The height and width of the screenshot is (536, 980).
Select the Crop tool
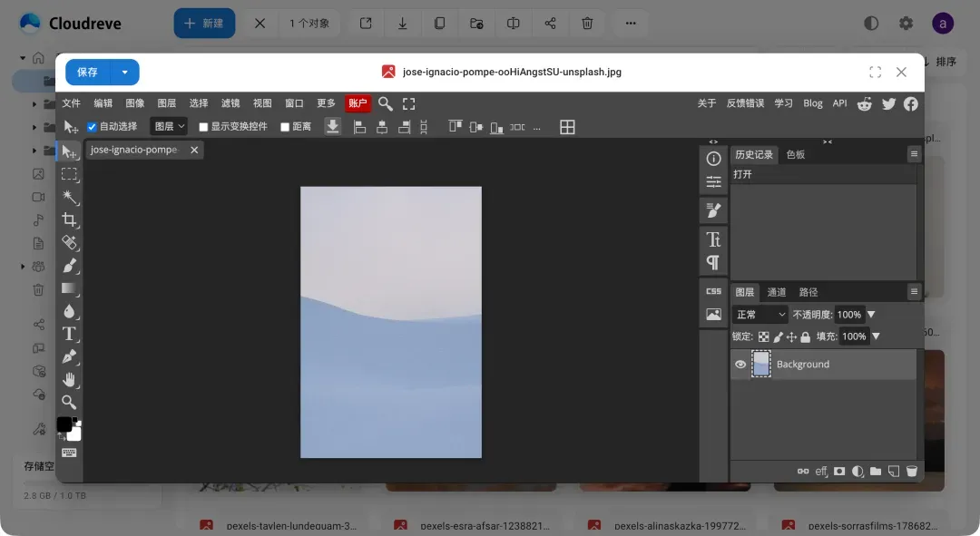70,220
